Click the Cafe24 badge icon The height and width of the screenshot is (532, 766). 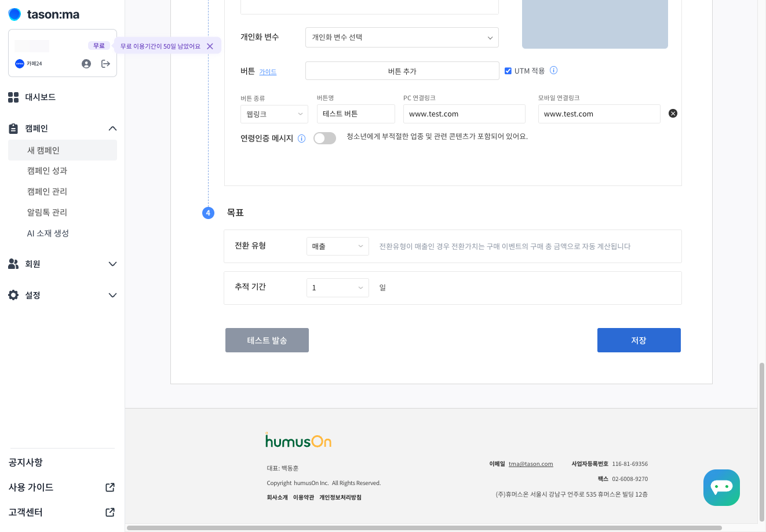pyautogui.click(x=20, y=64)
